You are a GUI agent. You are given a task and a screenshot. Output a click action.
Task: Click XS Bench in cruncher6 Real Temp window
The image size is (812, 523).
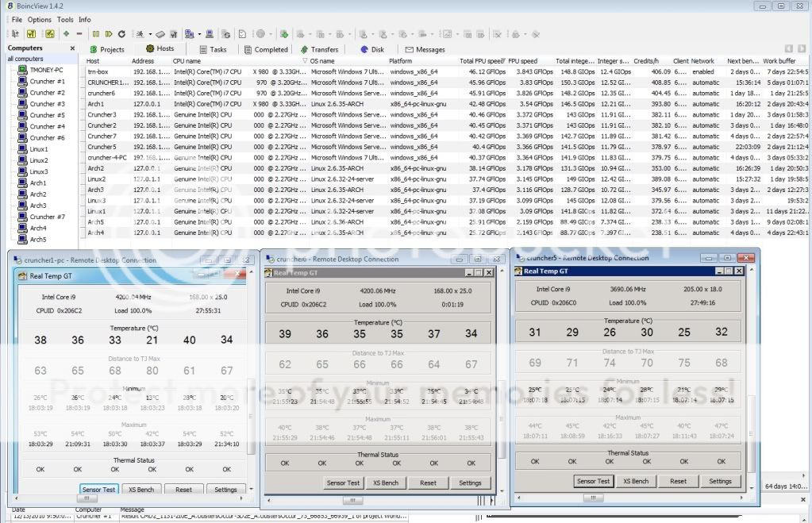[386, 483]
